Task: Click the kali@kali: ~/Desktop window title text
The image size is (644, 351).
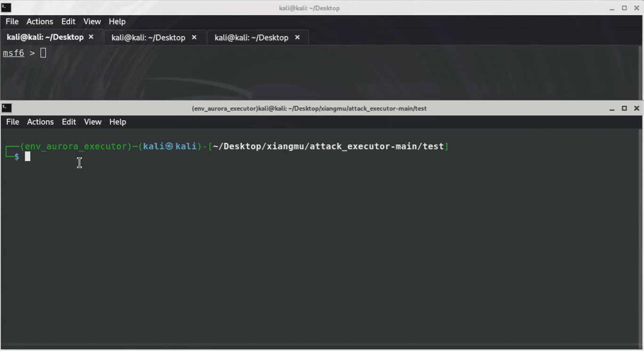Action: pyautogui.click(x=309, y=8)
